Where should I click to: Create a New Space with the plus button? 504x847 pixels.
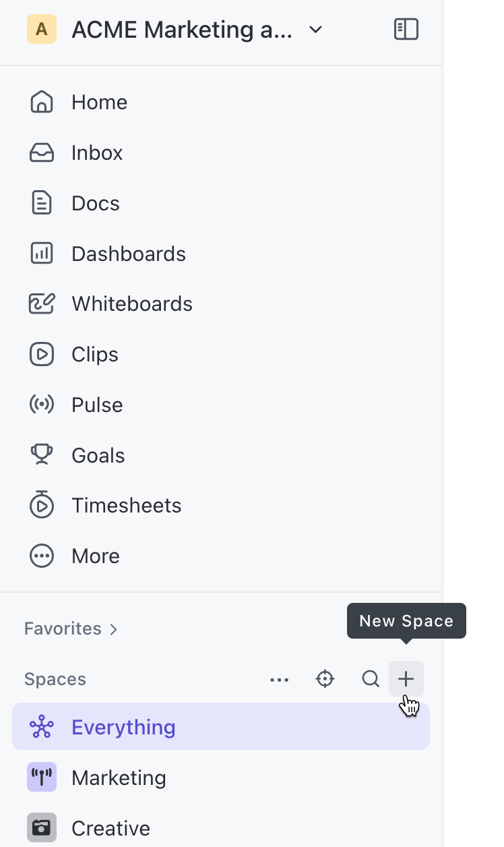point(406,679)
